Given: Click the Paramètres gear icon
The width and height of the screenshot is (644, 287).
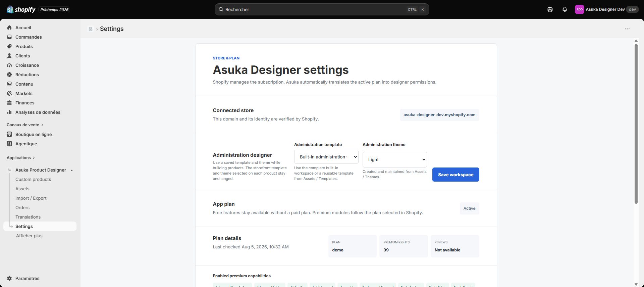Looking at the screenshot, I should [9, 278].
